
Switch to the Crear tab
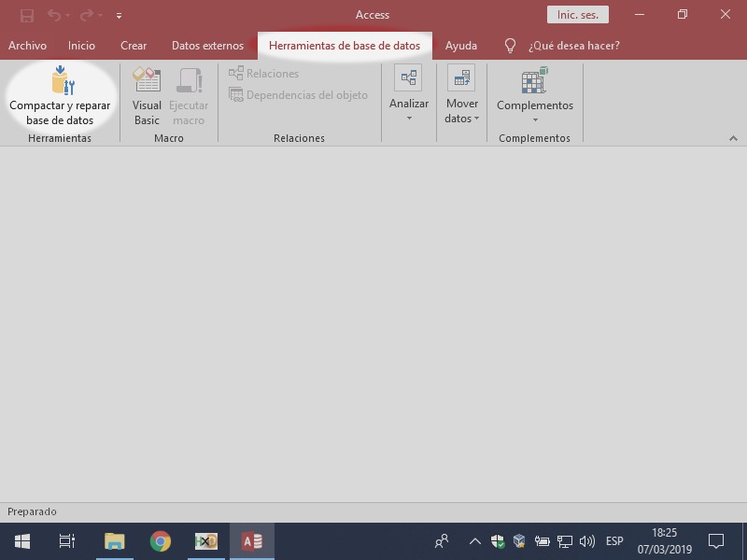click(134, 45)
